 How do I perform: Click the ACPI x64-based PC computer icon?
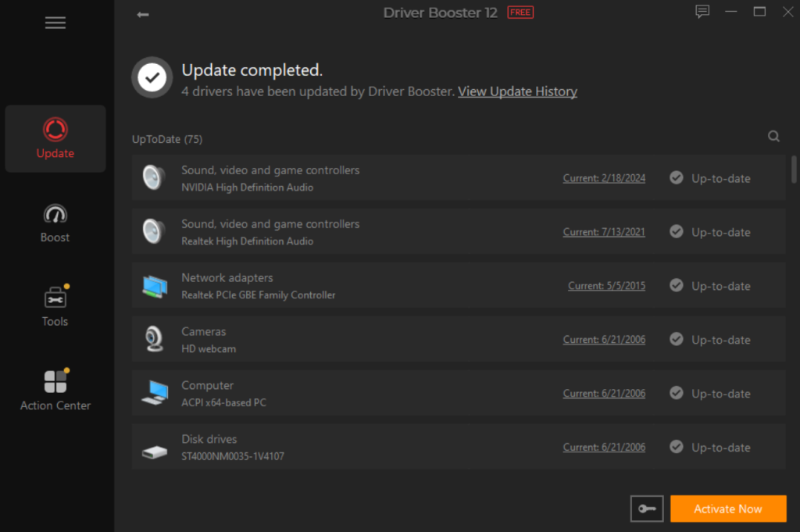[x=154, y=393]
